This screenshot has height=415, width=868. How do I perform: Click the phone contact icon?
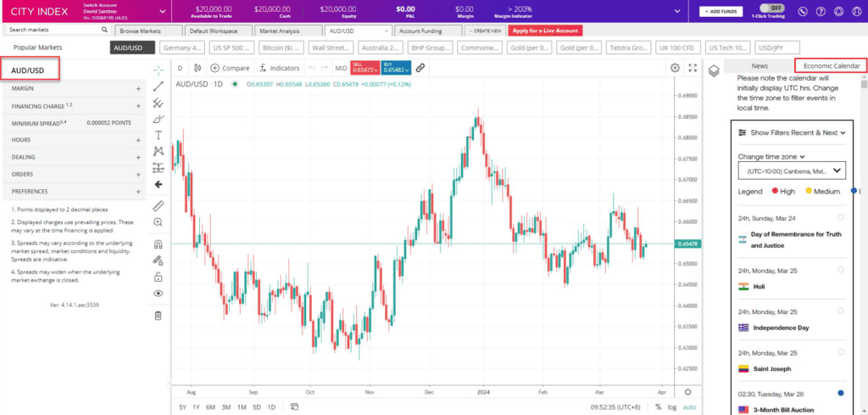pos(804,11)
